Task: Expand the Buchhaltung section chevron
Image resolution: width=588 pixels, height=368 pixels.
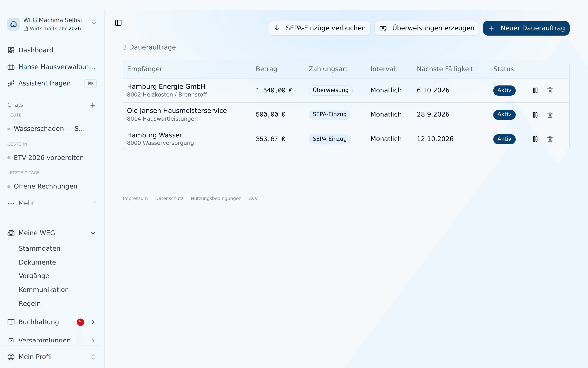Action: [x=93, y=322]
